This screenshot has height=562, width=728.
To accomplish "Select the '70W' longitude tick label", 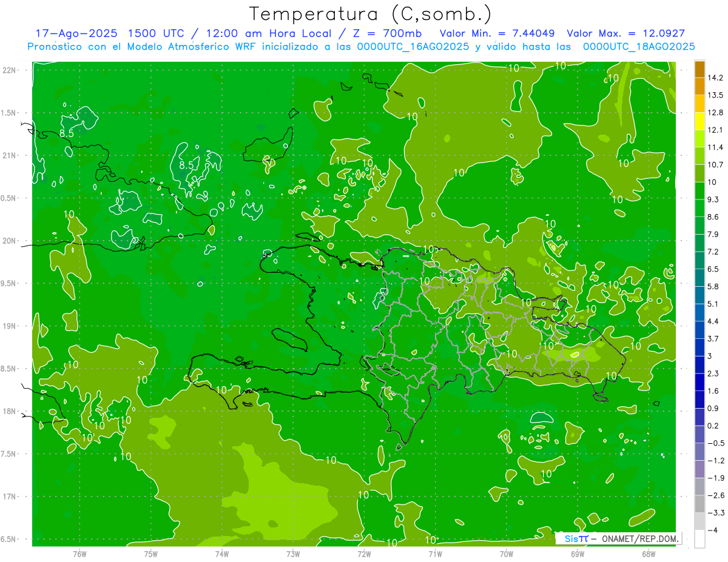I will point(506,554).
